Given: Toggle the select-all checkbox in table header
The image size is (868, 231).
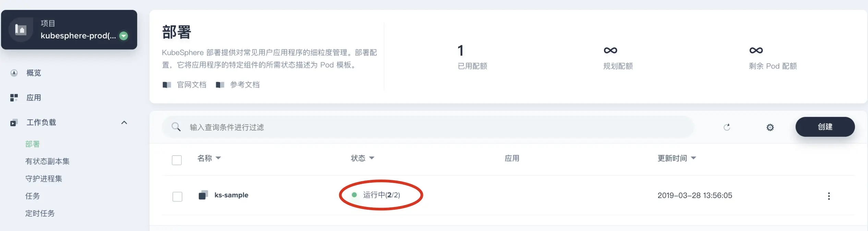Looking at the screenshot, I should click(177, 160).
